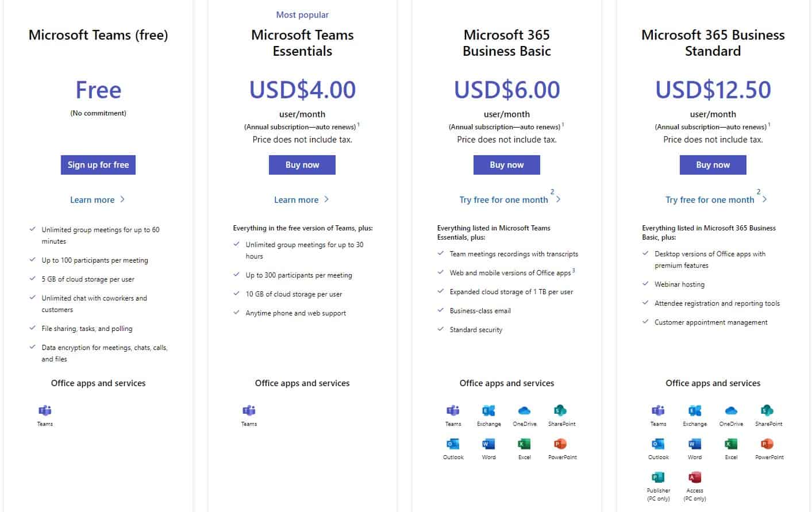Click Try free for one month, Business Basic
Image resolution: width=812 pixels, height=512 pixels.
coord(503,200)
